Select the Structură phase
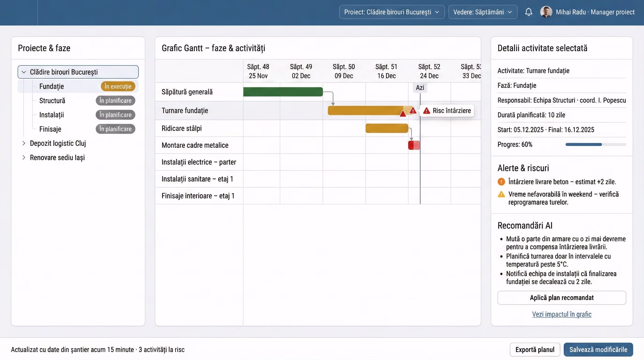 point(52,101)
